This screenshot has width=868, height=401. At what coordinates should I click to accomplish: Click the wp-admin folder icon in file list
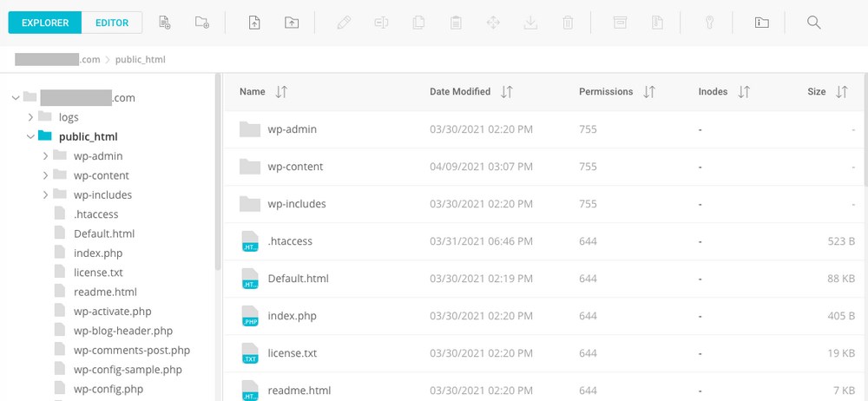pos(250,129)
